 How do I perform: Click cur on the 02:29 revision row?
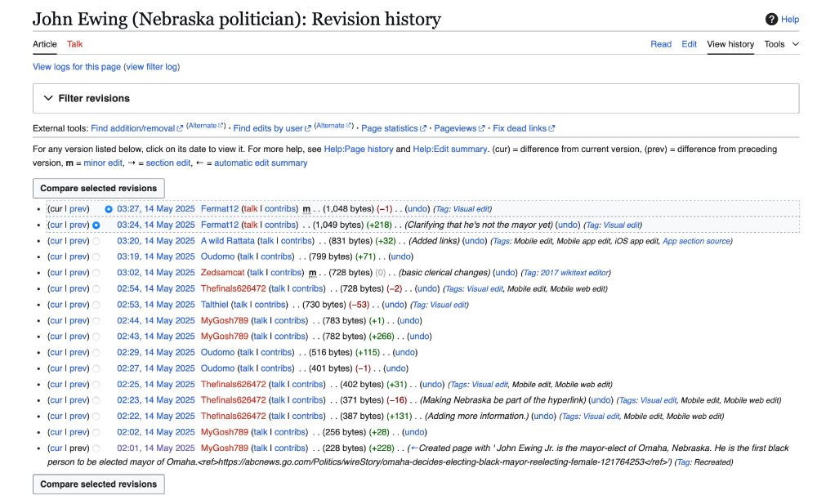click(x=56, y=353)
